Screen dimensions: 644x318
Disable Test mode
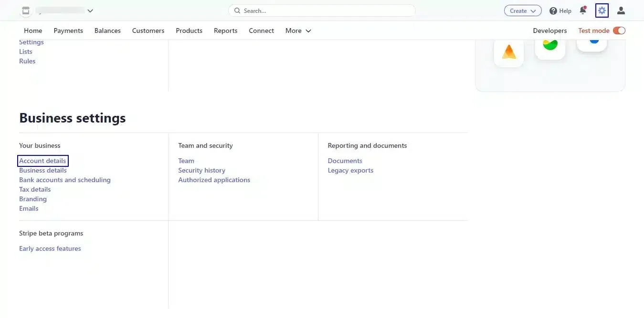tap(619, 30)
